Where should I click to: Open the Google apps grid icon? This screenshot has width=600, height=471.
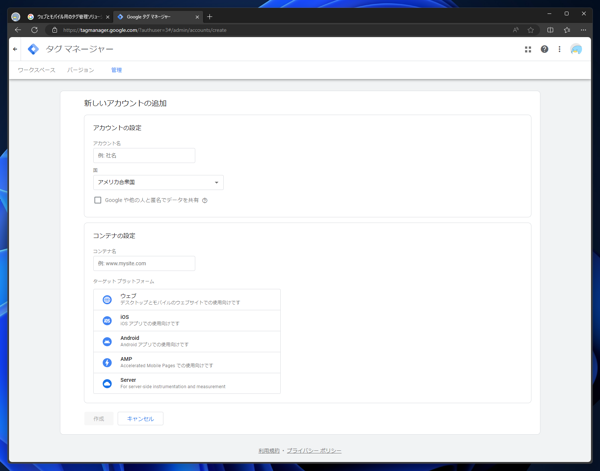pyautogui.click(x=528, y=49)
